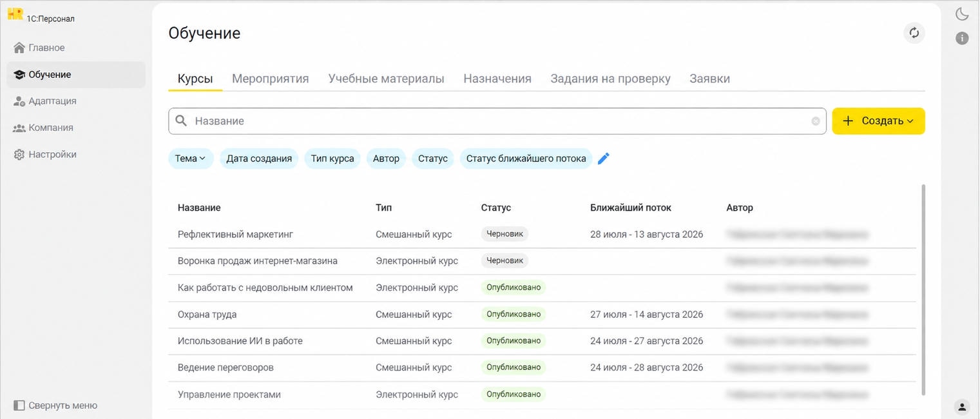Screen dimensions: 980x419
Task: Open course Рефлективный маркетинг
Action: pyautogui.click(x=235, y=235)
